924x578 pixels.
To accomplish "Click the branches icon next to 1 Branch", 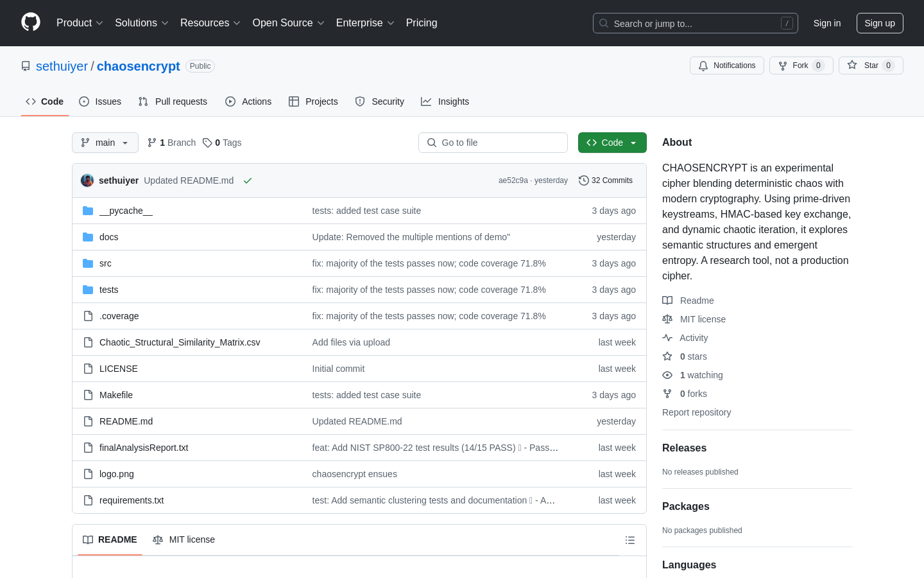I will point(152,143).
